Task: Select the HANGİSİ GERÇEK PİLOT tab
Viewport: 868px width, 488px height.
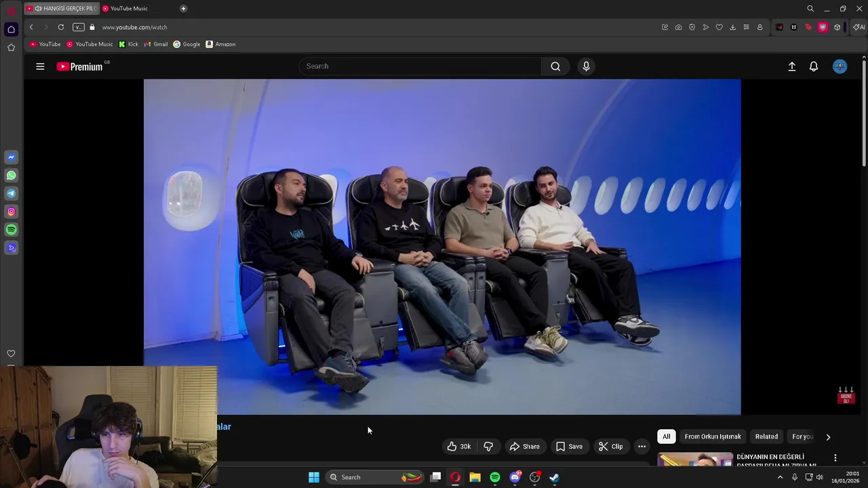Action: 62,8
